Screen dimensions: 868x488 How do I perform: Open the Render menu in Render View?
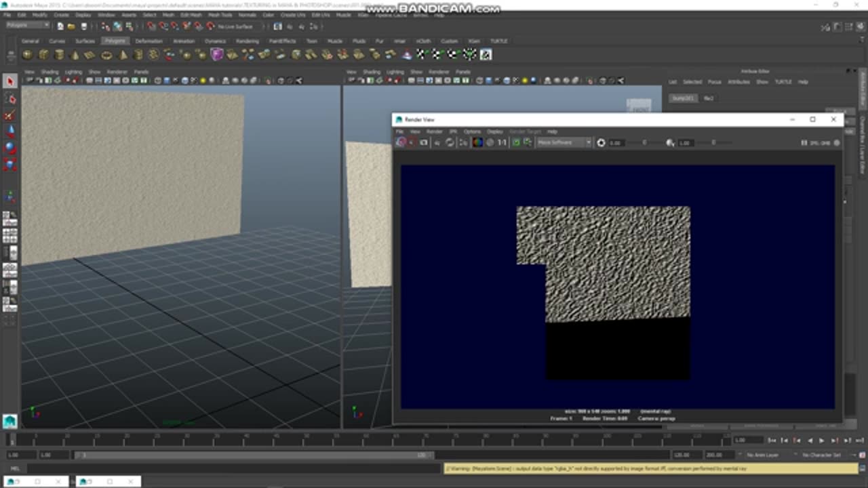tap(434, 131)
